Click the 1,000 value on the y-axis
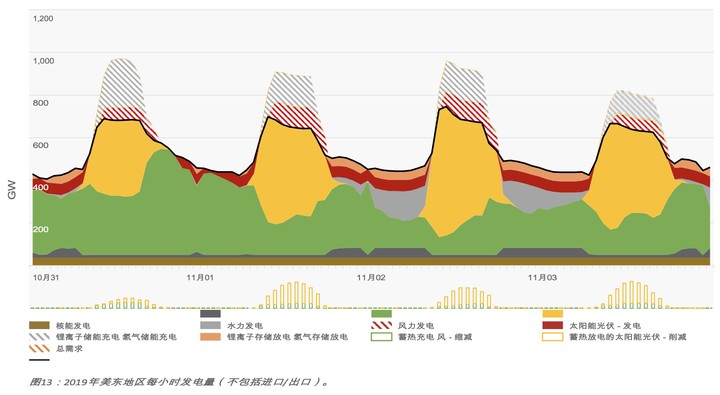The height and width of the screenshot is (395, 720). (43, 61)
